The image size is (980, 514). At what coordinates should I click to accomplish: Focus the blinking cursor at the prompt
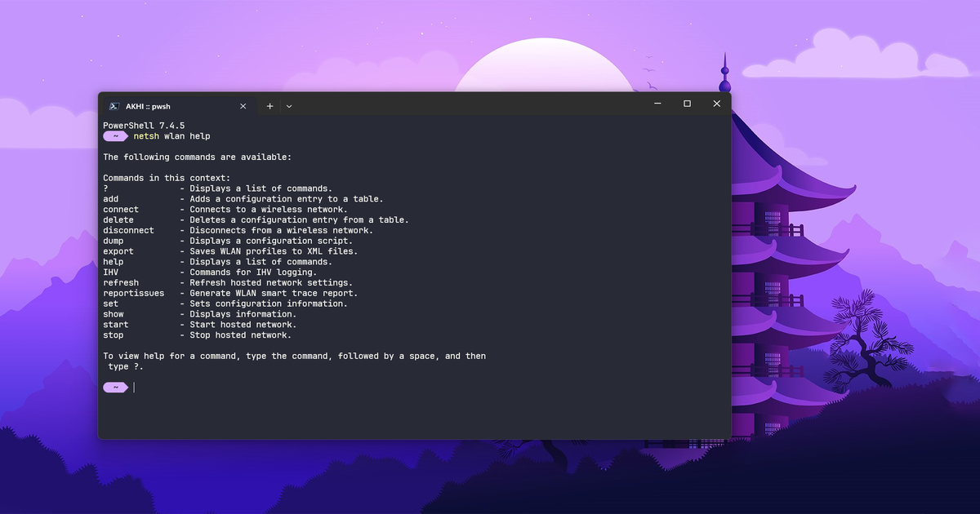click(134, 388)
